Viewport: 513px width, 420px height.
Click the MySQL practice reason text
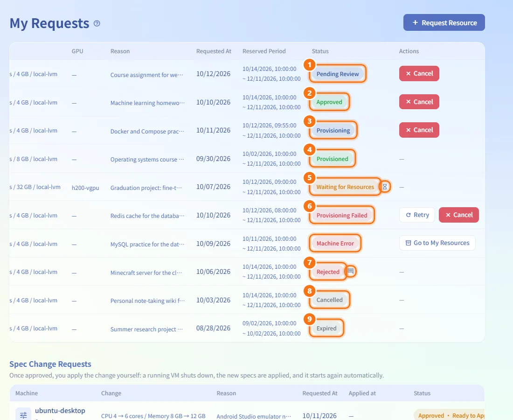[147, 244]
